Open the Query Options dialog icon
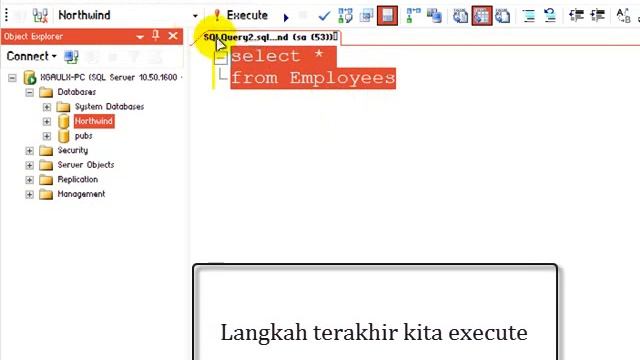The height and width of the screenshot is (360, 640). (367, 16)
